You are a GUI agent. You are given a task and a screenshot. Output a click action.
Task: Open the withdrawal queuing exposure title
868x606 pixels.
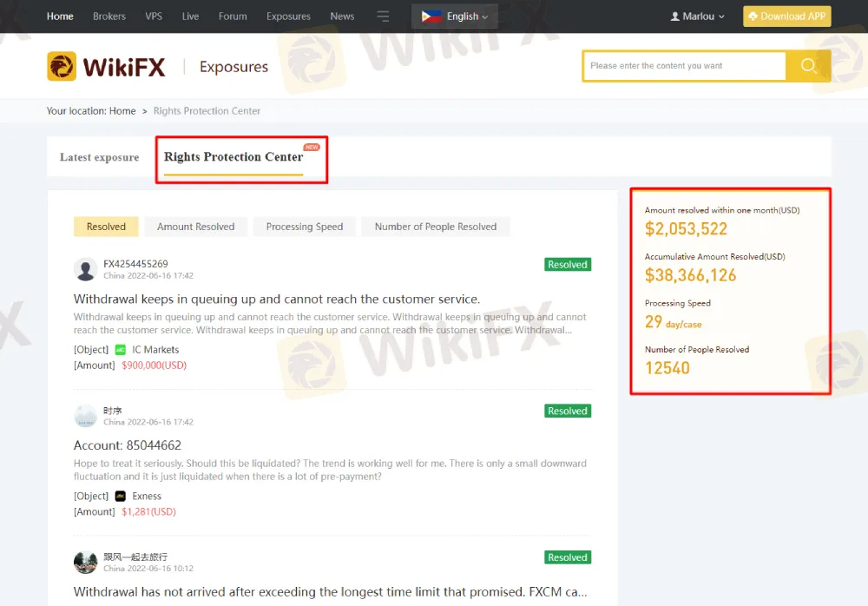tap(277, 300)
